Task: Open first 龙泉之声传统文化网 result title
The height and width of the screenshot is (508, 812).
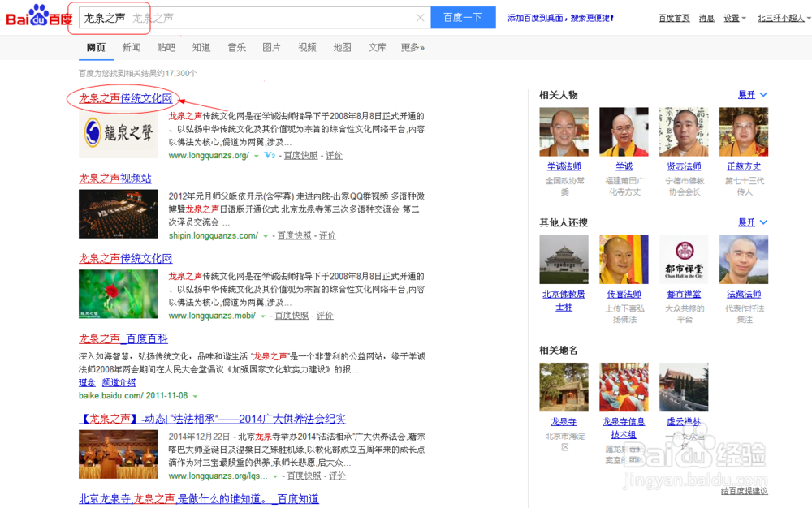Action: coord(125,98)
